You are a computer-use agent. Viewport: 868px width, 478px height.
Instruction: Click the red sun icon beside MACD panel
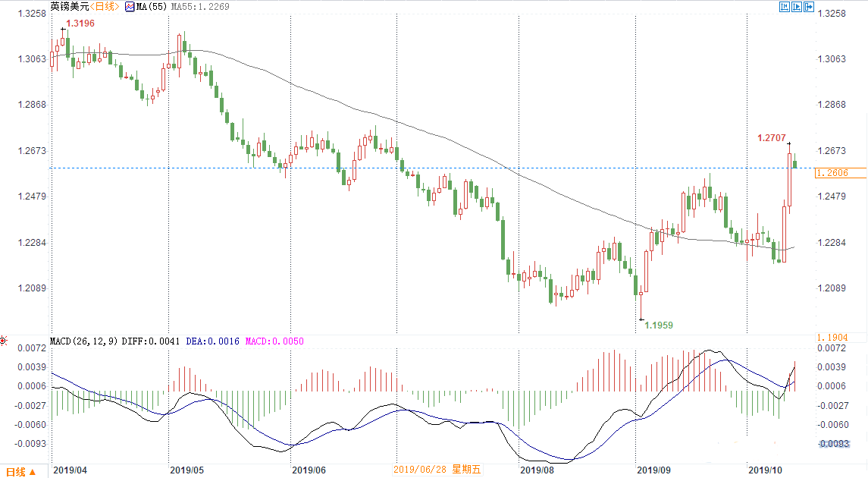point(5,341)
